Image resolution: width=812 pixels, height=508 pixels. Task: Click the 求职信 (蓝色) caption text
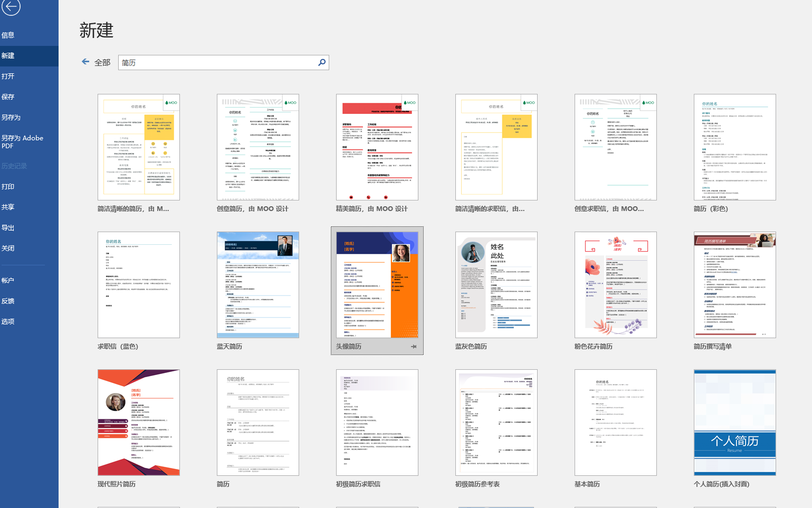point(118,347)
